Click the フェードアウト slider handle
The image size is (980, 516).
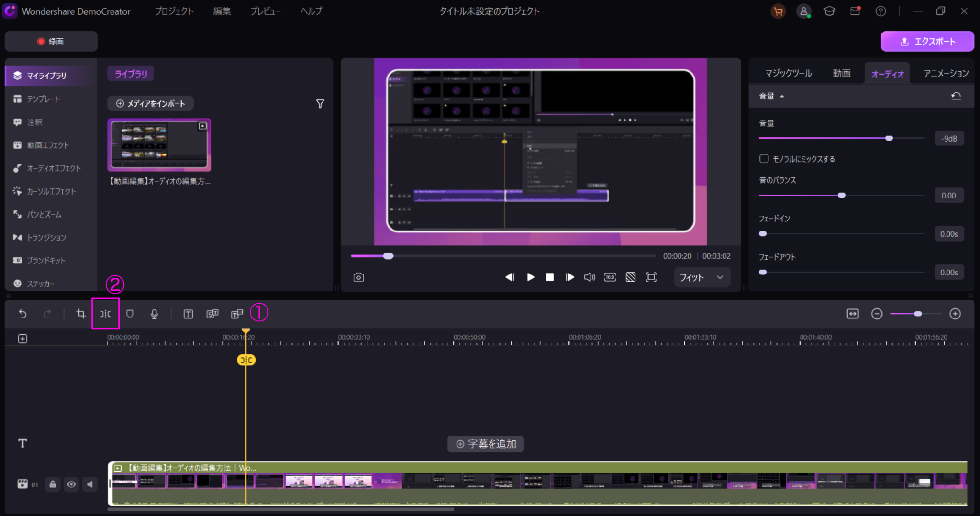pyautogui.click(x=763, y=272)
